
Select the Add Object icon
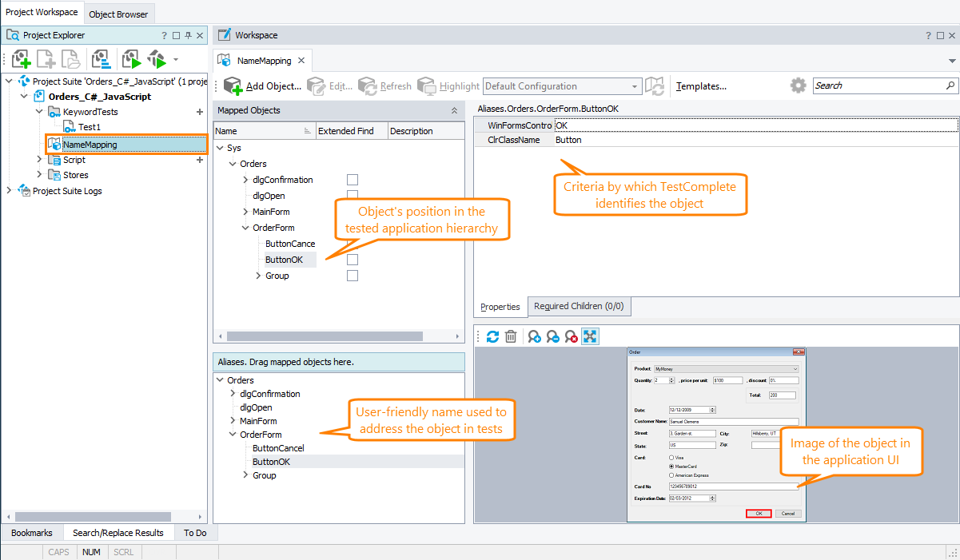pyautogui.click(x=231, y=85)
